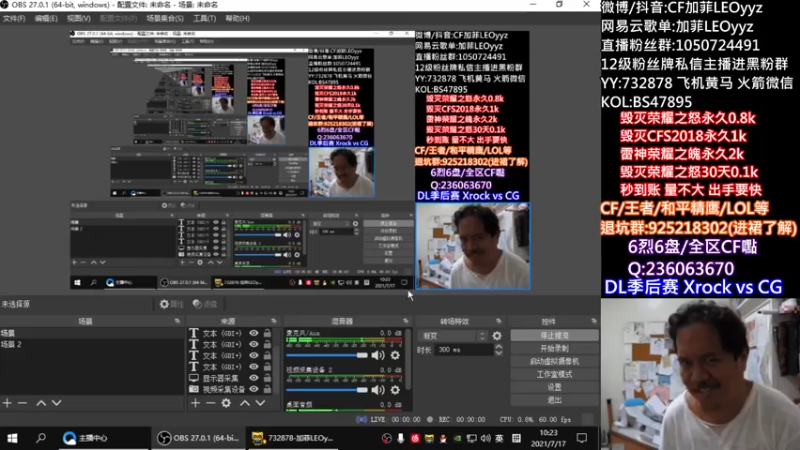The image size is (800, 450).
Task: Open 设置 from the controls panel
Action: point(554,387)
